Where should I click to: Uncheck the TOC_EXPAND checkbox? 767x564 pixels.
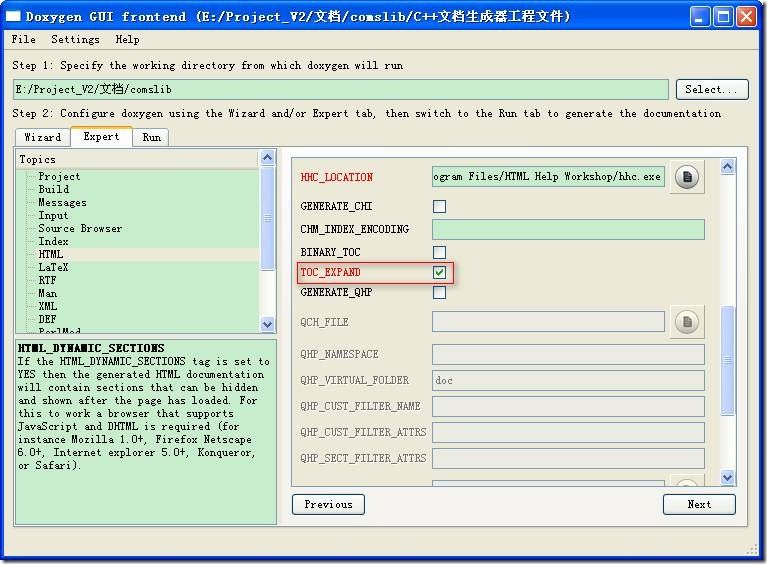tap(439, 272)
